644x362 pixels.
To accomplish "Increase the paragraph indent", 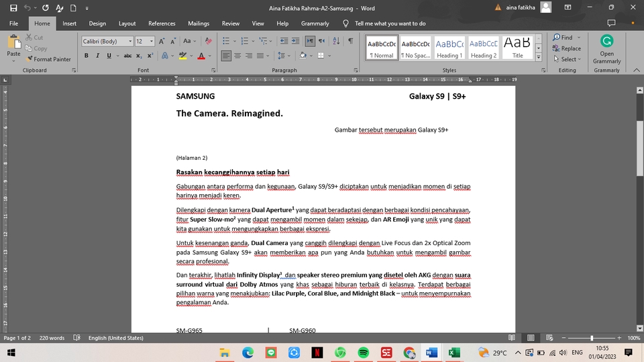I will pyautogui.click(x=295, y=41).
